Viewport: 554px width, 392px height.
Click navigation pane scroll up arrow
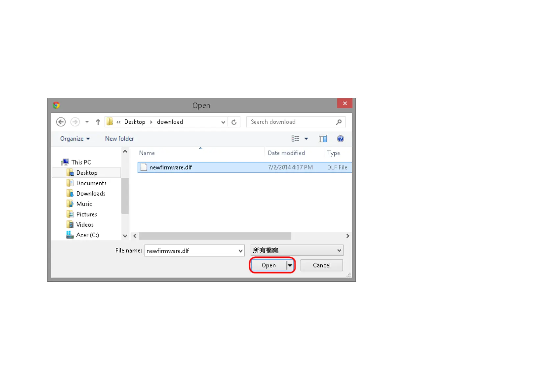coord(125,151)
